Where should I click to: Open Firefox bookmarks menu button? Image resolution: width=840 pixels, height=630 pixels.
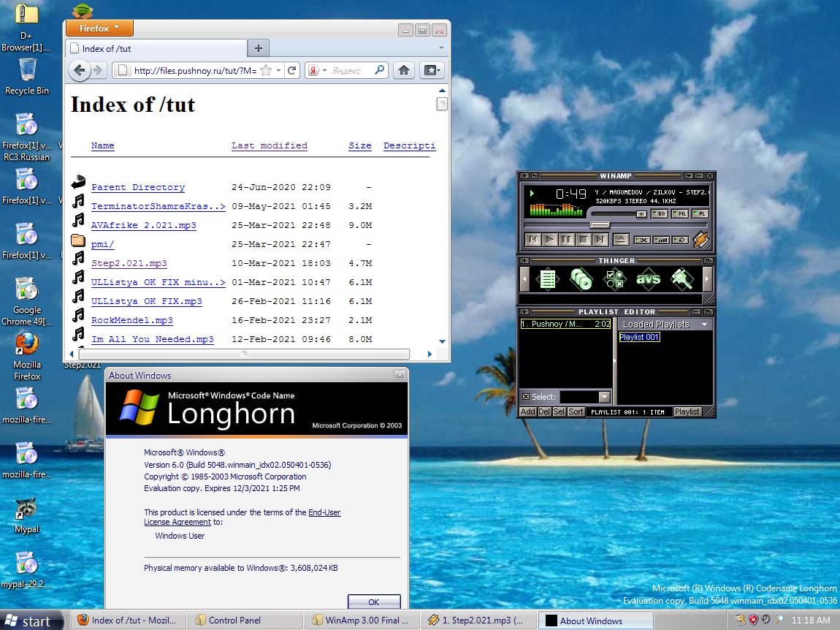(x=431, y=70)
